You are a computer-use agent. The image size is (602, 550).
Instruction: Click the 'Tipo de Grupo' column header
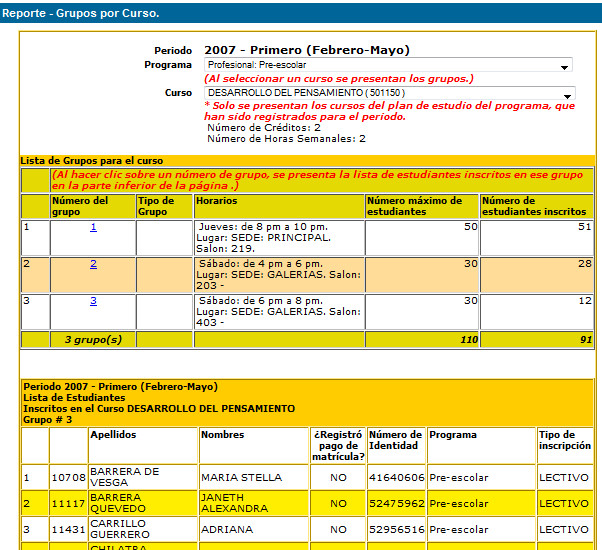pos(164,206)
